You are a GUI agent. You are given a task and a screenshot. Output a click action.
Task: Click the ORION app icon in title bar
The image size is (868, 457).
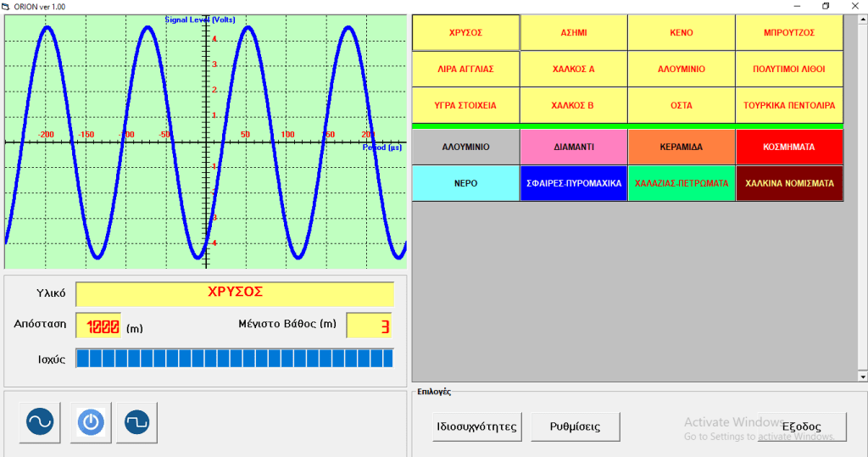tap(6, 6)
